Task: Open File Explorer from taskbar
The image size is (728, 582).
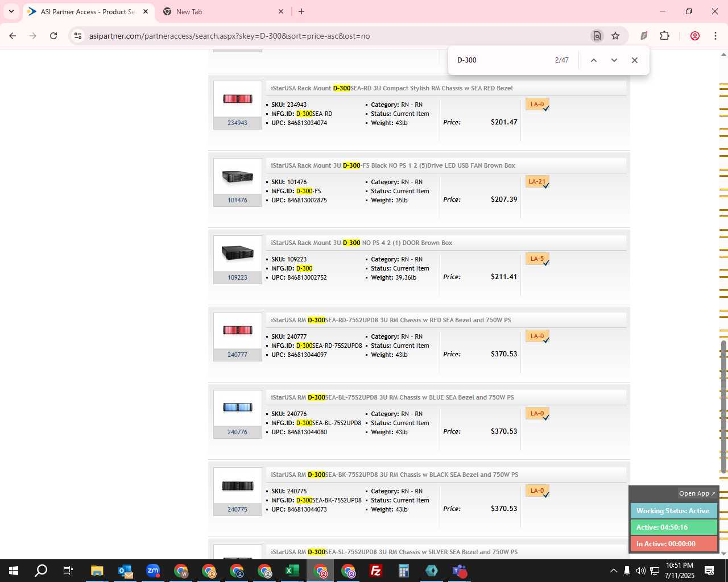Action: pyautogui.click(x=97, y=571)
